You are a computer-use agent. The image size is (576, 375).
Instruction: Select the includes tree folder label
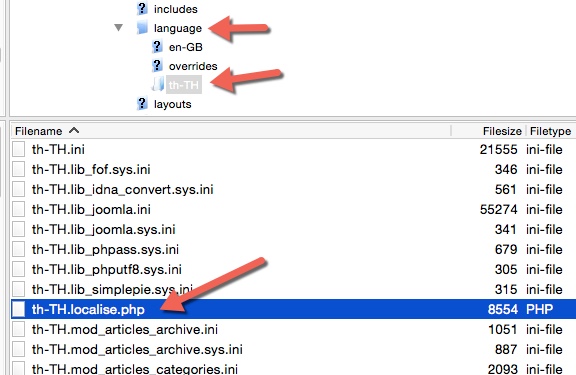(176, 9)
